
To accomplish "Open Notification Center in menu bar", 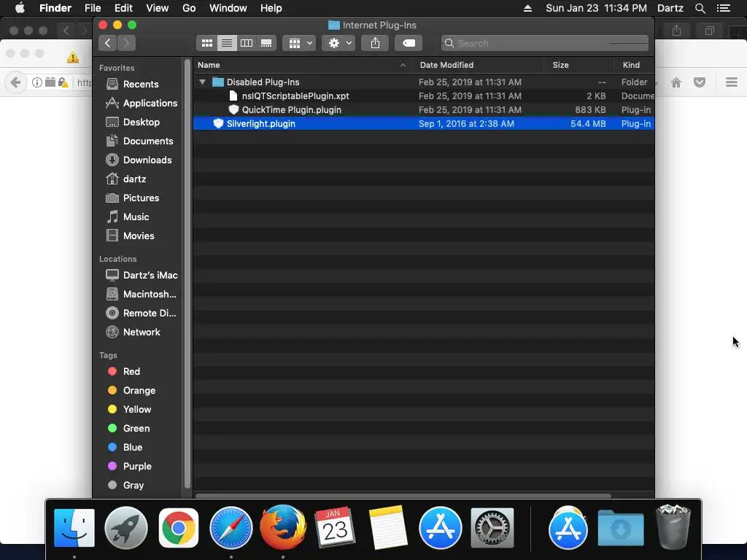I will point(724,8).
